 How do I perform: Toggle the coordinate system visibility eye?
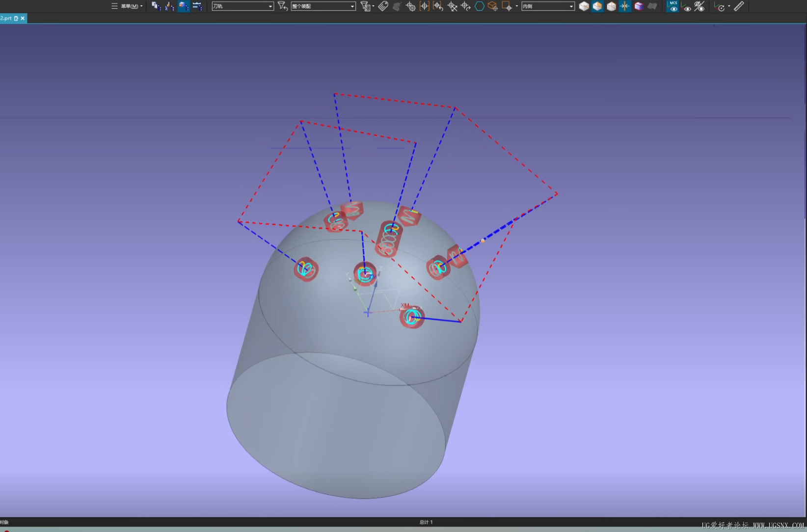pos(687,6)
